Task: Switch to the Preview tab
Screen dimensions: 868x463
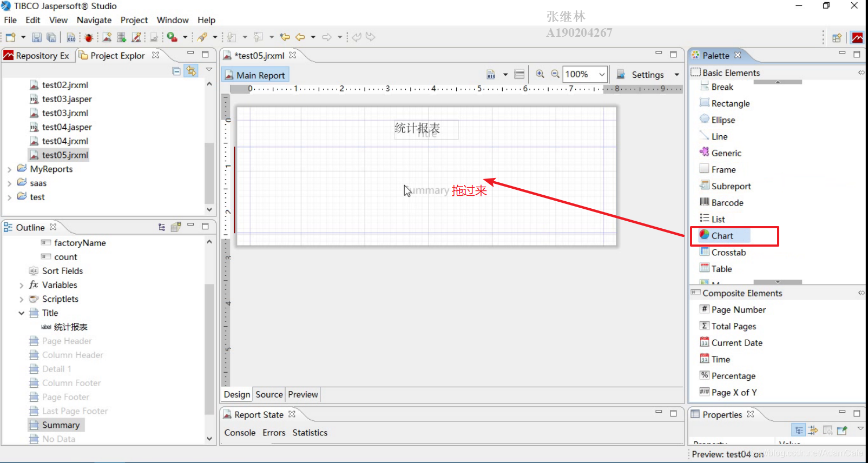Action: (303, 394)
